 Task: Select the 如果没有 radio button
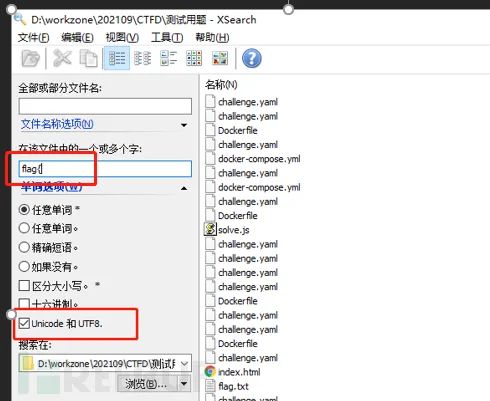[x=24, y=267]
